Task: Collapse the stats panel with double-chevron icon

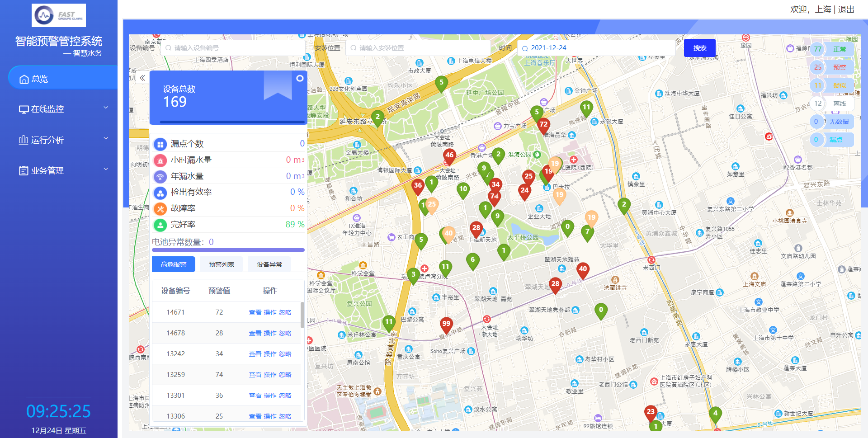Action: (142, 78)
